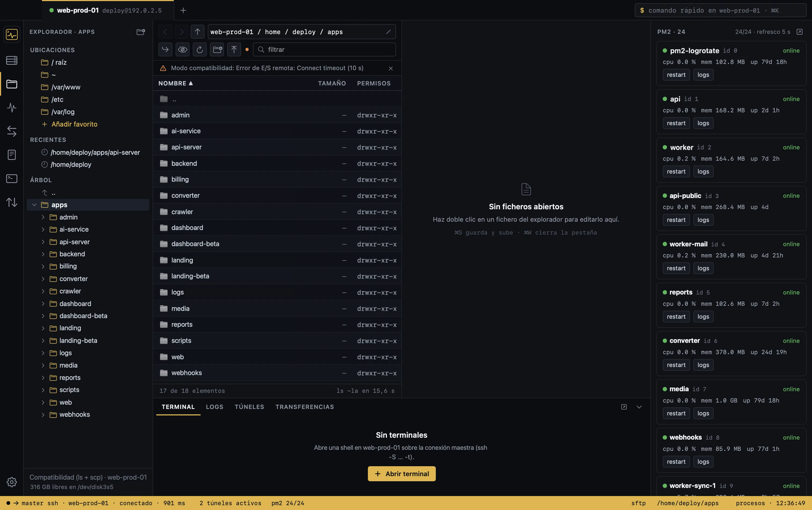The width and height of the screenshot is (812, 510).
Task: Open the terminal sidebar icon
Action: 12,178
